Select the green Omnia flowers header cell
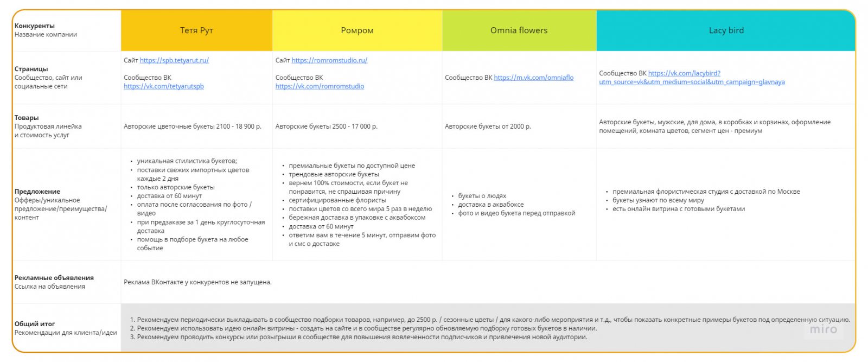 point(519,30)
